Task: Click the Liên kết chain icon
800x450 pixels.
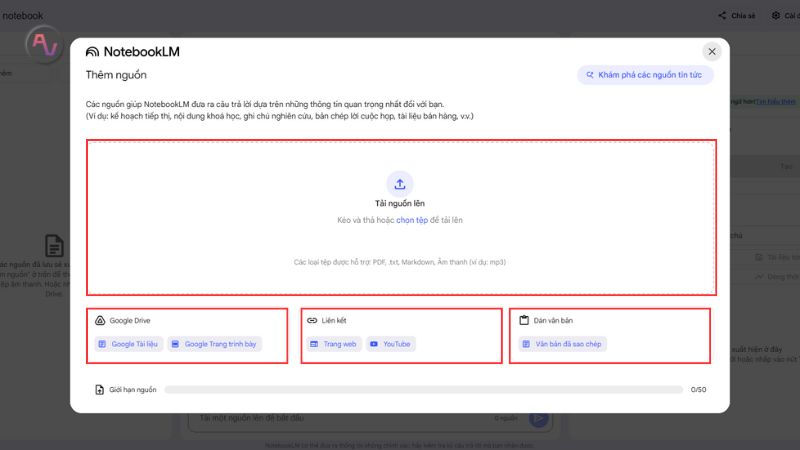Action: pyautogui.click(x=312, y=320)
